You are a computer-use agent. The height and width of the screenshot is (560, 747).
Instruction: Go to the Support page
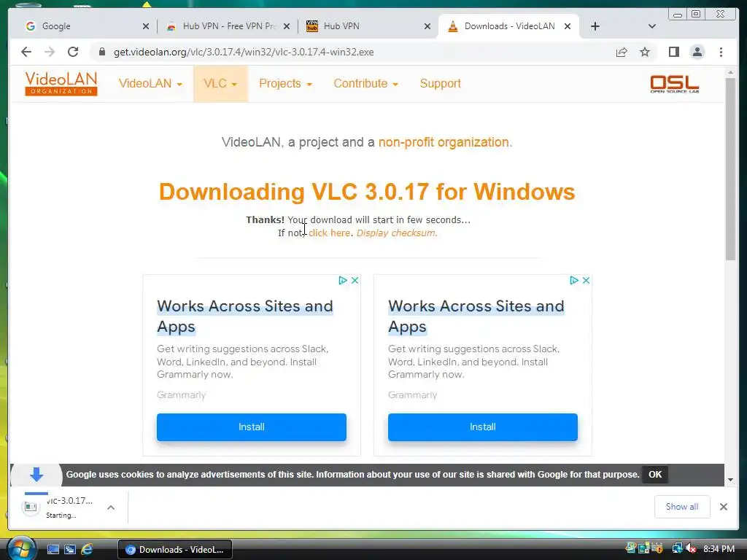(x=440, y=83)
